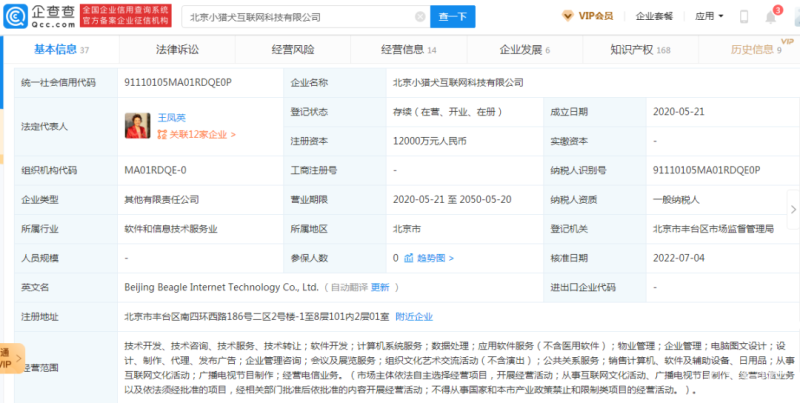The height and width of the screenshot is (403, 800).
Task: Open the 王凤英 legal representative link
Action: tap(172, 118)
